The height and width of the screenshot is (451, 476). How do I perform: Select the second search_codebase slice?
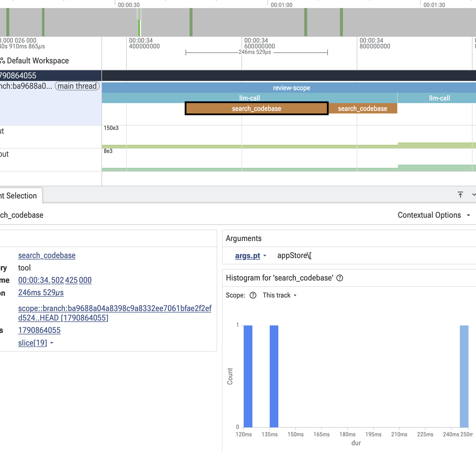click(x=362, y=109)
